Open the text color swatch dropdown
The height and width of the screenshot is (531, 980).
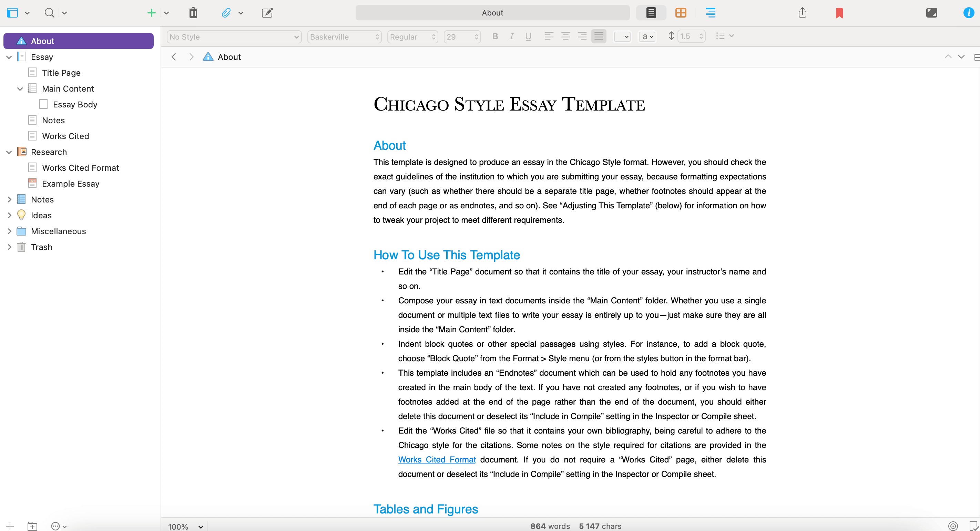(x=622, y=37)
